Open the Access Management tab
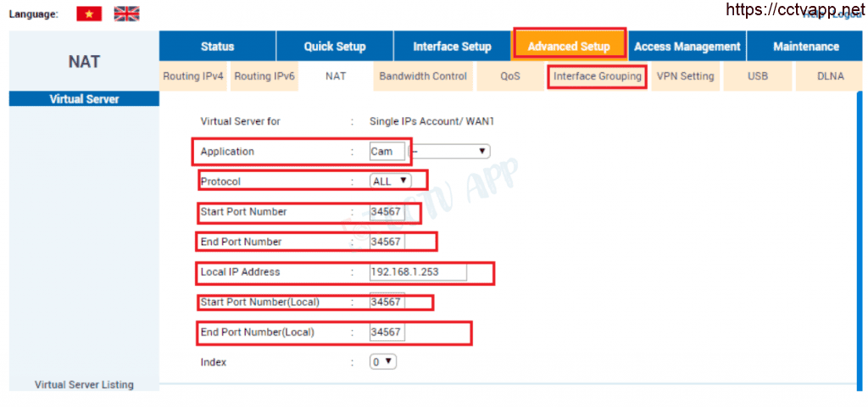Viewport: 868px width, 407px height. (x=687, y=47)
